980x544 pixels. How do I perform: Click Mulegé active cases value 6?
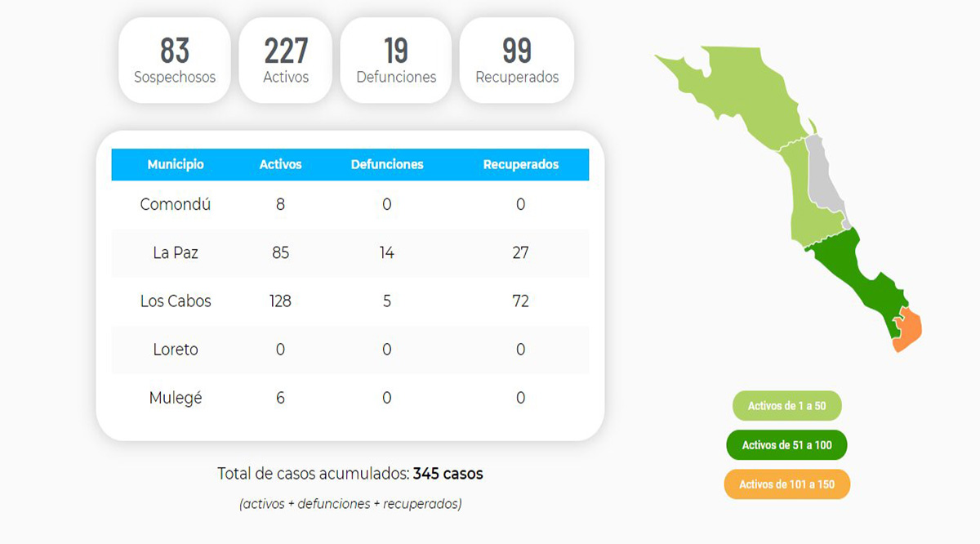[x=280, y=398]
